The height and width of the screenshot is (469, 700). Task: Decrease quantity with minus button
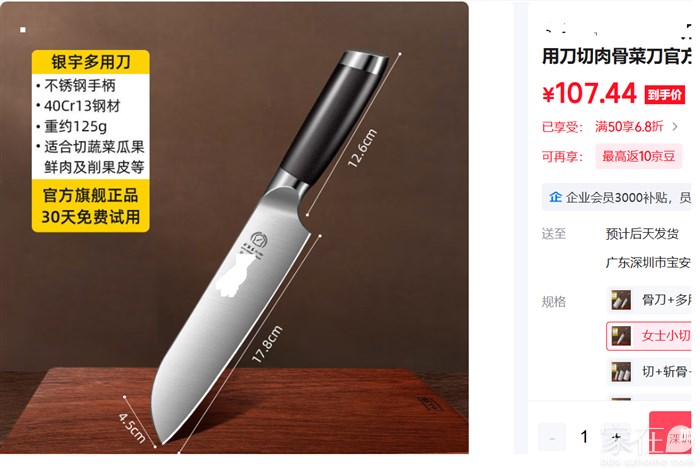552,437
